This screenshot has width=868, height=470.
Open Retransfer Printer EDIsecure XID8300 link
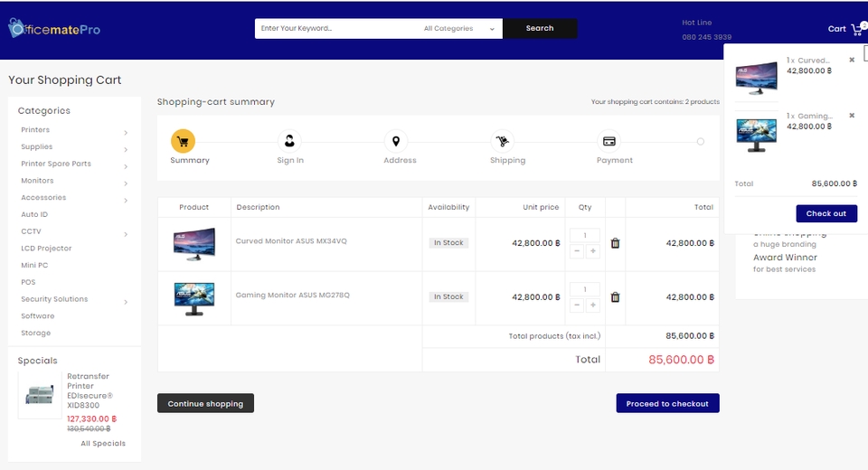[90, 390]
